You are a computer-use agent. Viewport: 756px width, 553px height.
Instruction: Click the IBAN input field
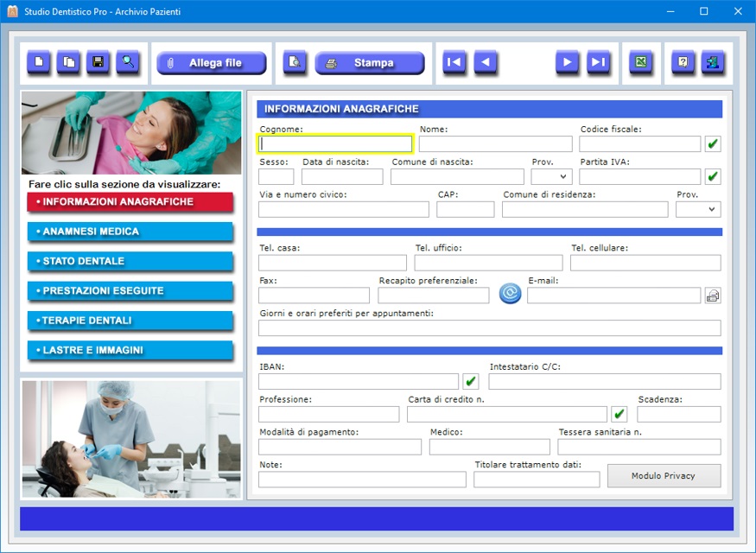click(x=359, y=381)
